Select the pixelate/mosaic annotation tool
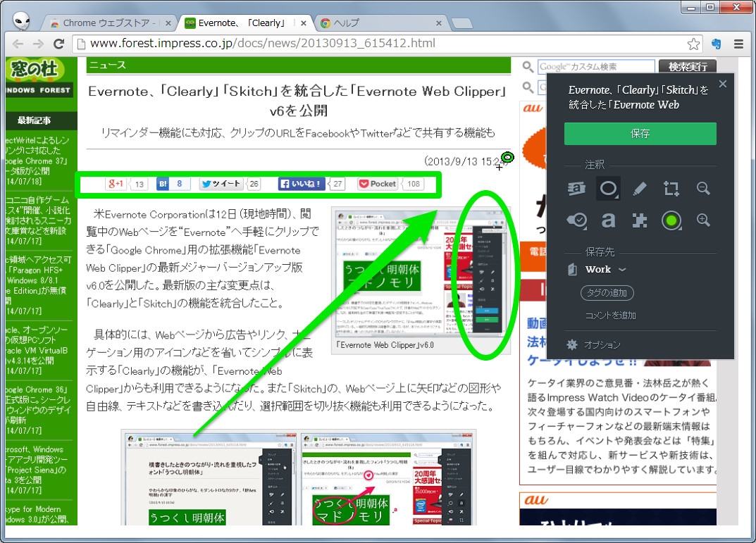 [640, 220]
